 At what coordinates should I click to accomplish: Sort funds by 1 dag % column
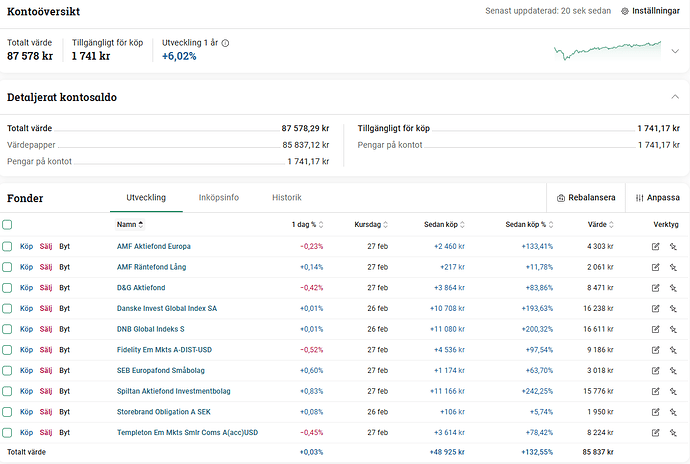307,225
